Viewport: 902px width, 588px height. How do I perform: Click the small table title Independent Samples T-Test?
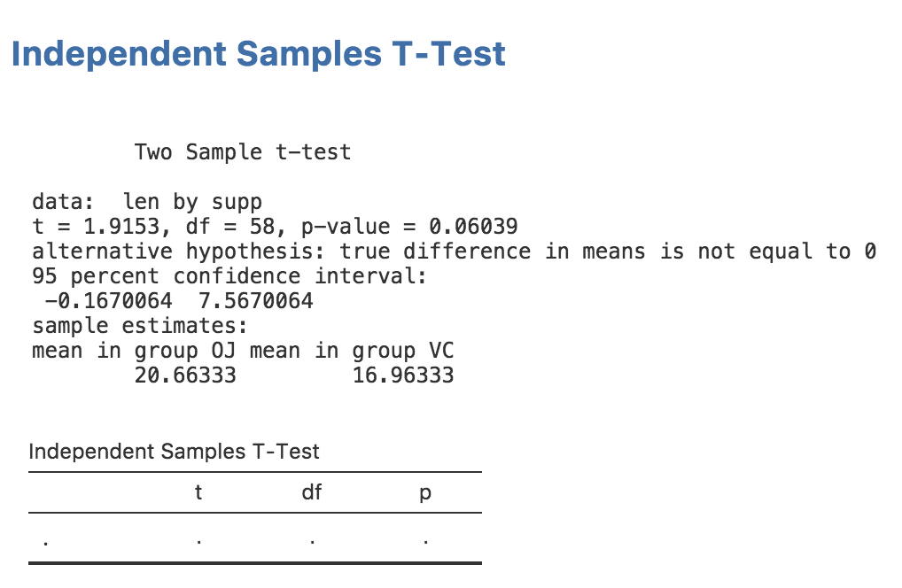click(x=174, y=452)
